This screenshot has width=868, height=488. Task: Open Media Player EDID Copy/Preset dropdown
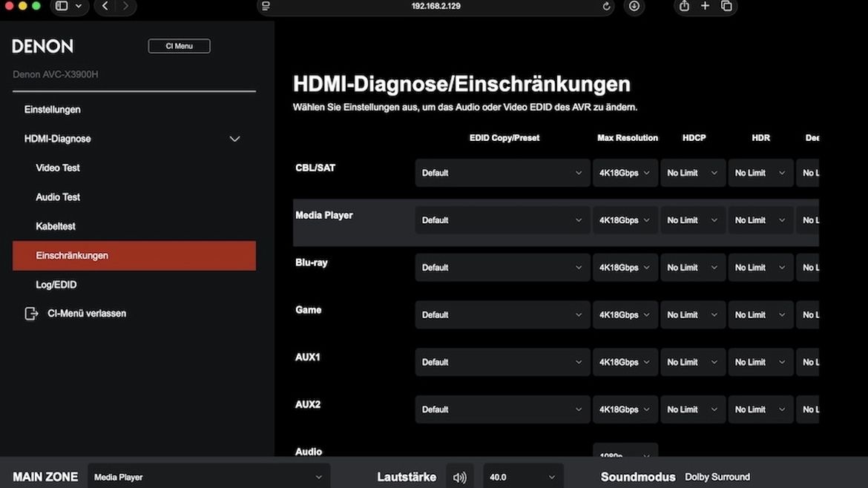[x=502, y=220]
